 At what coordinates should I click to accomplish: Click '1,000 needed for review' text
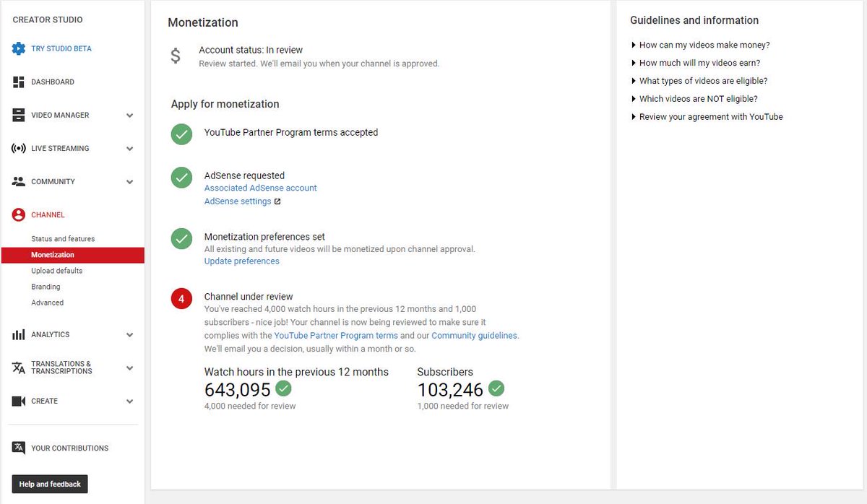pos(463,407)
